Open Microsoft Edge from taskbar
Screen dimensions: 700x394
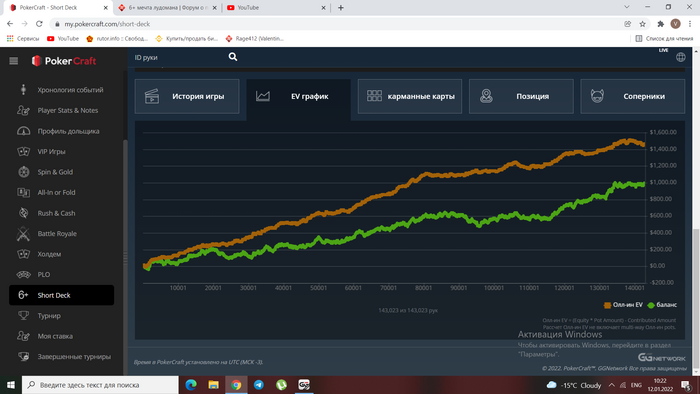click(191, 385)
